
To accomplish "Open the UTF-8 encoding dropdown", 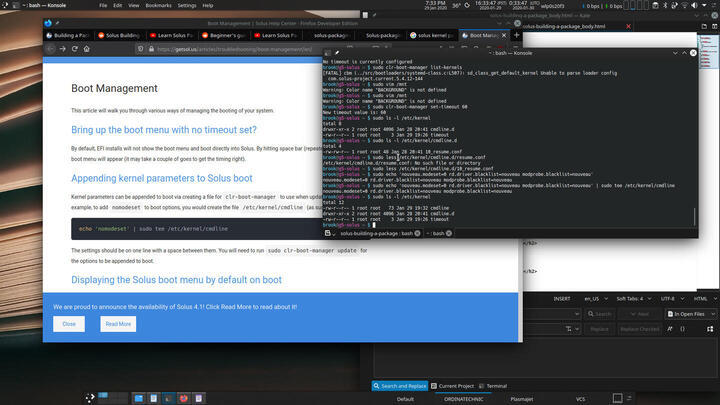I will (672, 299).
